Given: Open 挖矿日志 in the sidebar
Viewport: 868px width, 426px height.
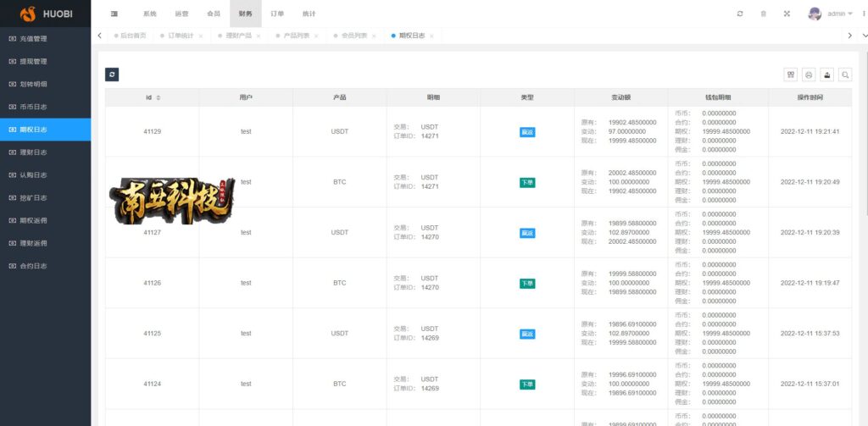Looking at the screenshot, I should click(46, 197).
